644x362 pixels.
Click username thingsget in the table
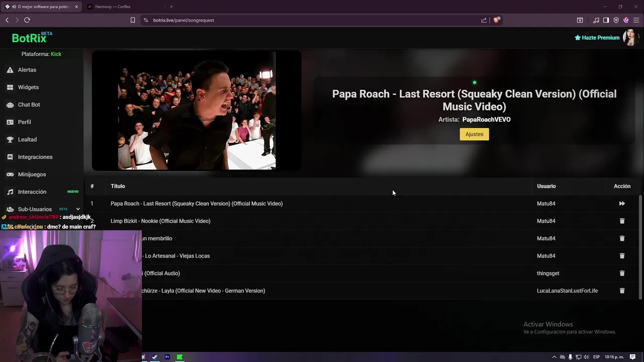pyautogui.click(x=548, y=274)
